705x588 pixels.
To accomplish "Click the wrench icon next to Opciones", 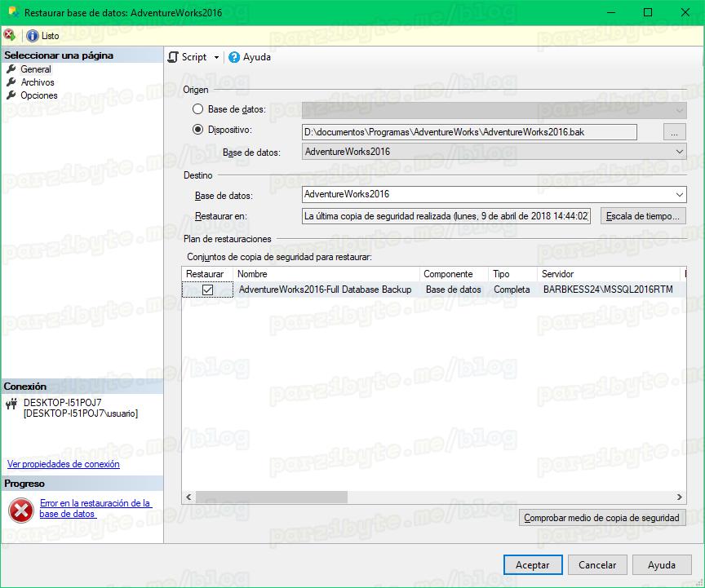I will point(11,95).
